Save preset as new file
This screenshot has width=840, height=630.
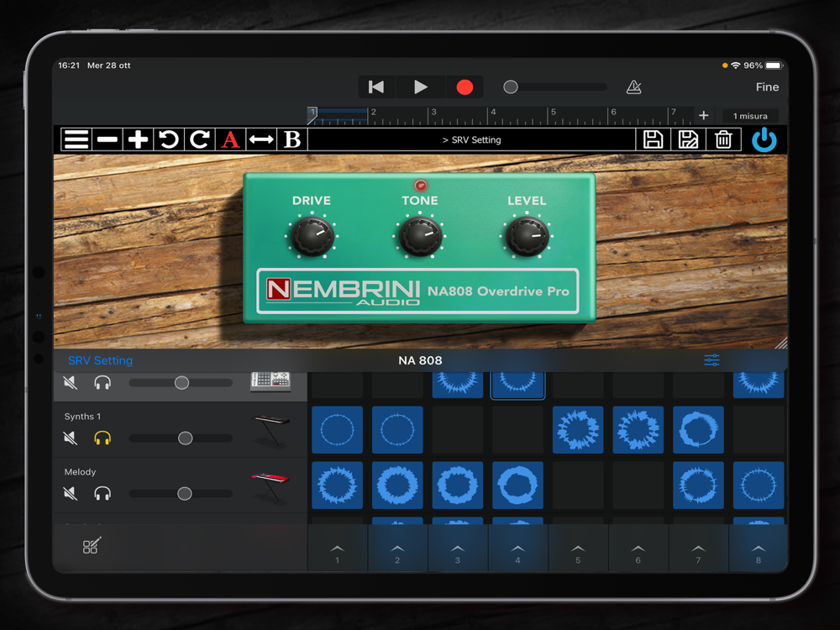click(688, 139)
